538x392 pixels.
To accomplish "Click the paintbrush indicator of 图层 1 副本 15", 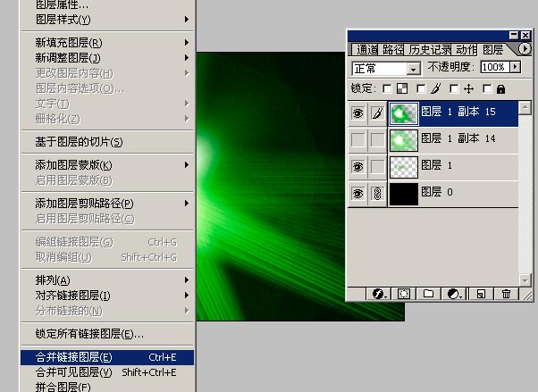I will coord(377,113).
